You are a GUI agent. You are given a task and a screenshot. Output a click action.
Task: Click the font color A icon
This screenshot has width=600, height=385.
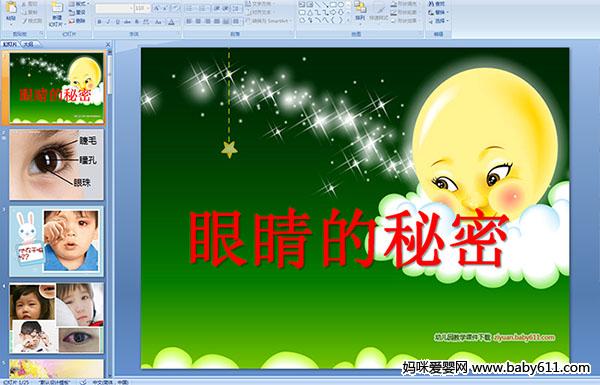pos(171,22)
